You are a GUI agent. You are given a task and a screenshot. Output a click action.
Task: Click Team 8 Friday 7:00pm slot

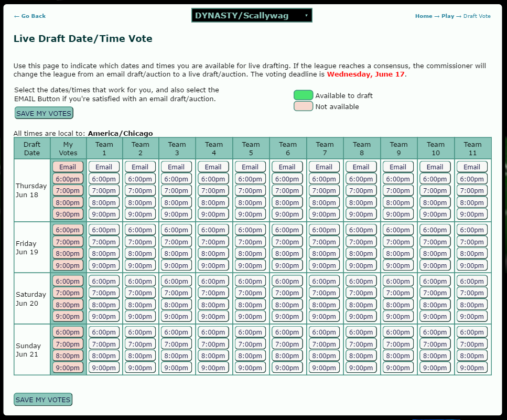[x=361, y=242]
